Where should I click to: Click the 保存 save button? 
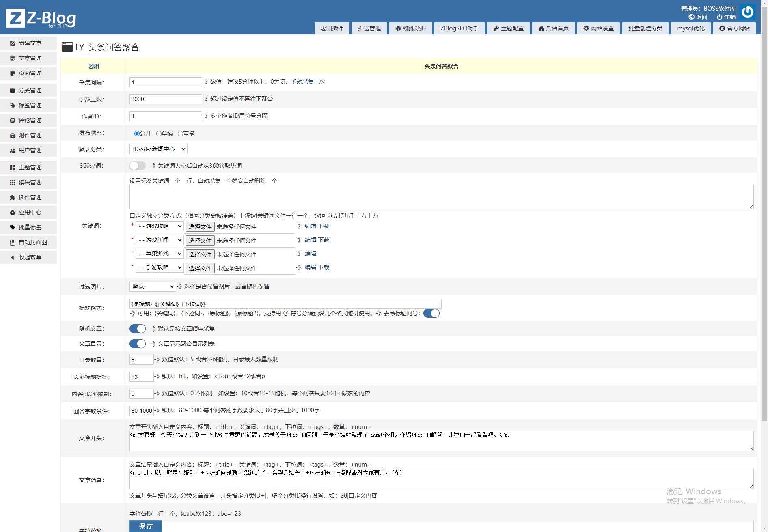pos(146,526)
